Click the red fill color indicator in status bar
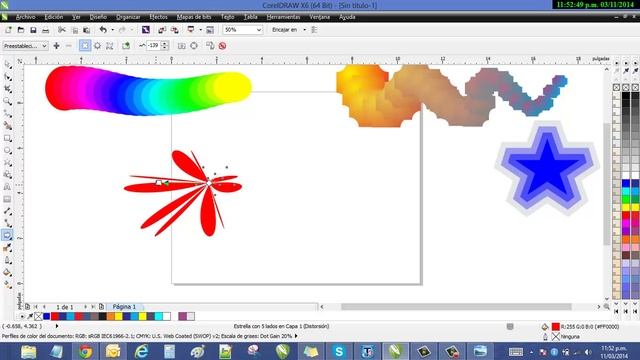 coord(556,327)
